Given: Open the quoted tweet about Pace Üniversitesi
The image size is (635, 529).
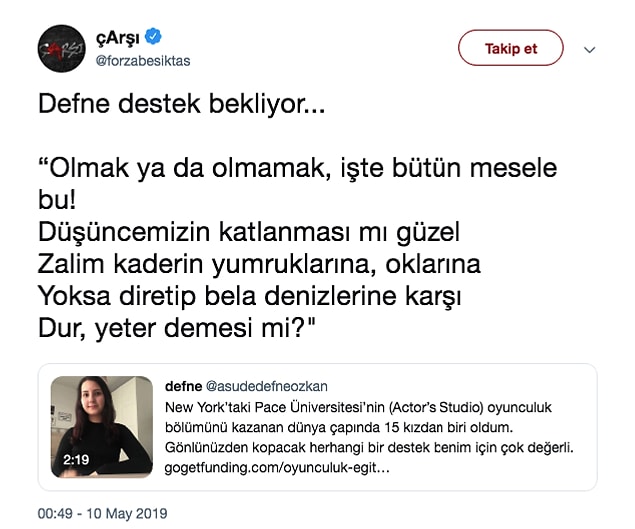Looking at the screenshot, I should pos(318,427).
